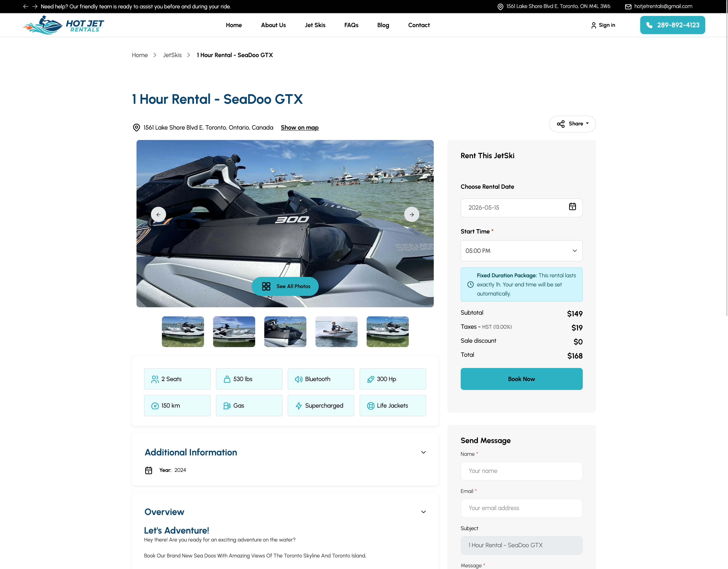The width and height of the screenshot is (728, 569).
Task: Click the Bluetooth speaker icon
Action: (x=299, y=379)
